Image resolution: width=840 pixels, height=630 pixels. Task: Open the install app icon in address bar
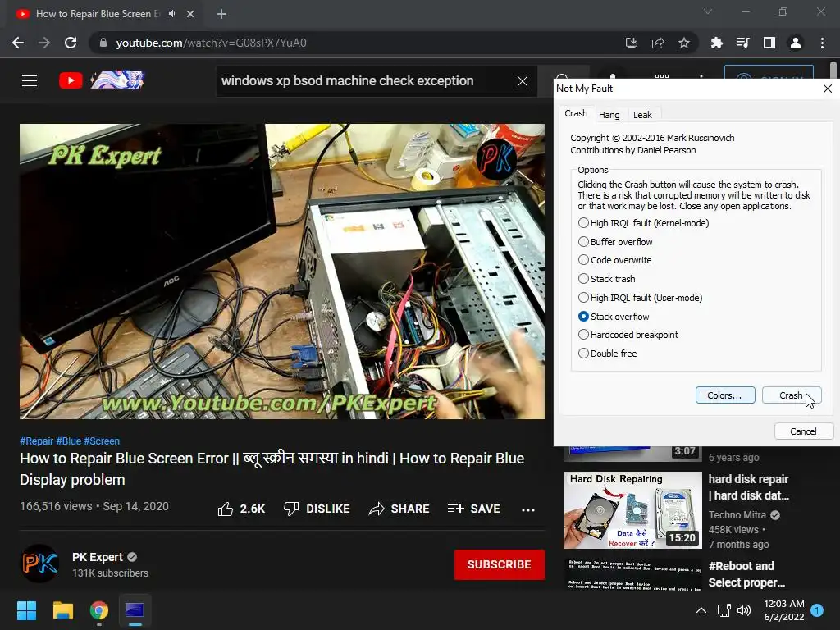click(x=632, y=43)
